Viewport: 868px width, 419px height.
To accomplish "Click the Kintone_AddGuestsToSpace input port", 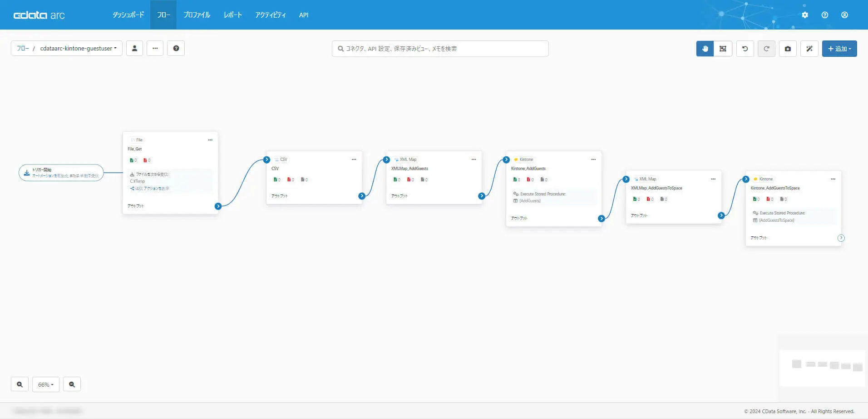I will (x=746, y=180).
